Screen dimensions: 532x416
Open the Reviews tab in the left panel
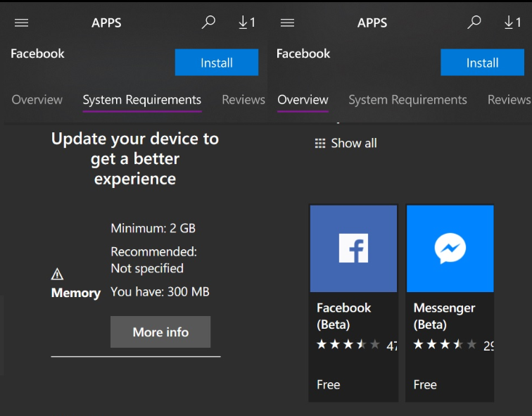coord(243,100)
